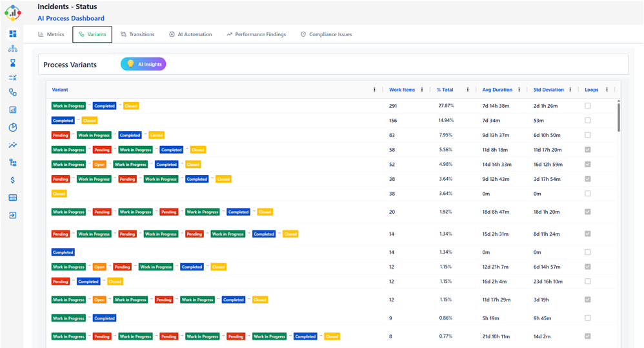Sort by Std Deviation column header
The image size is (644, 348).
tap(548, 90)
